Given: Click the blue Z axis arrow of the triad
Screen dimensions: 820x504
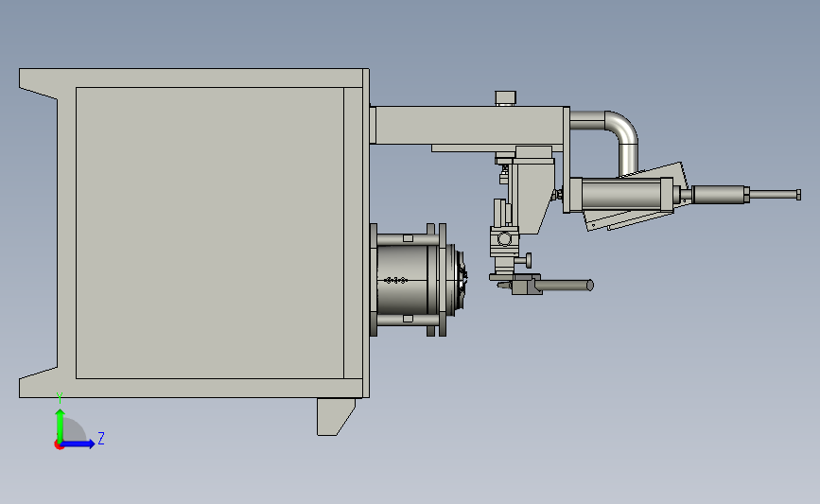Looking at the screenshot, I should coord(79,444).
